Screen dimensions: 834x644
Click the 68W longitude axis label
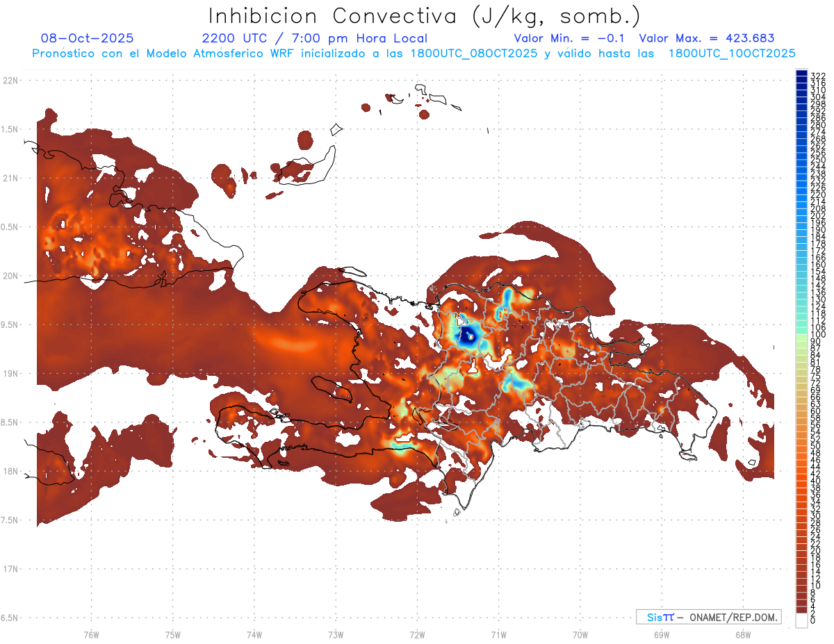click(743, 634)
